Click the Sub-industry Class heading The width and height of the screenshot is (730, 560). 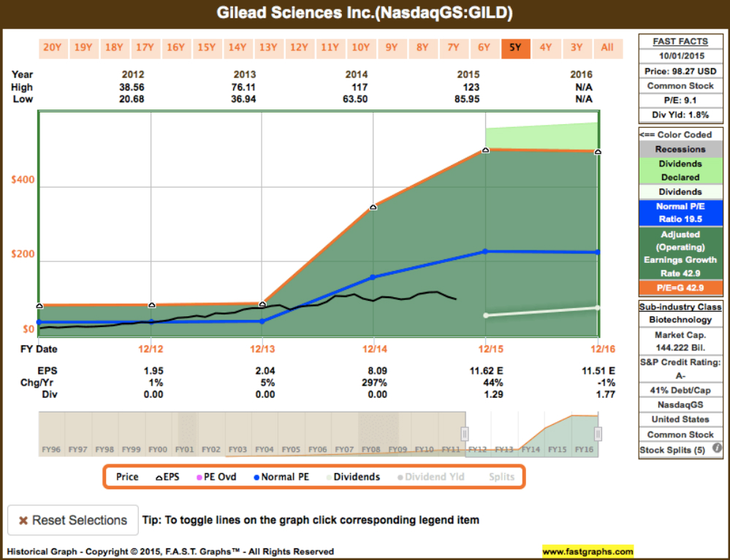680,307
